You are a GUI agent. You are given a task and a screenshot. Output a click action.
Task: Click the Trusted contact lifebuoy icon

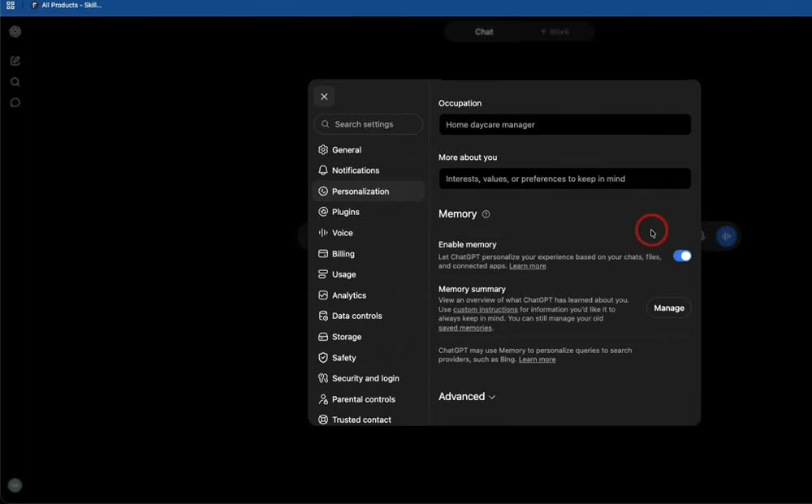(x=323, y=420)
